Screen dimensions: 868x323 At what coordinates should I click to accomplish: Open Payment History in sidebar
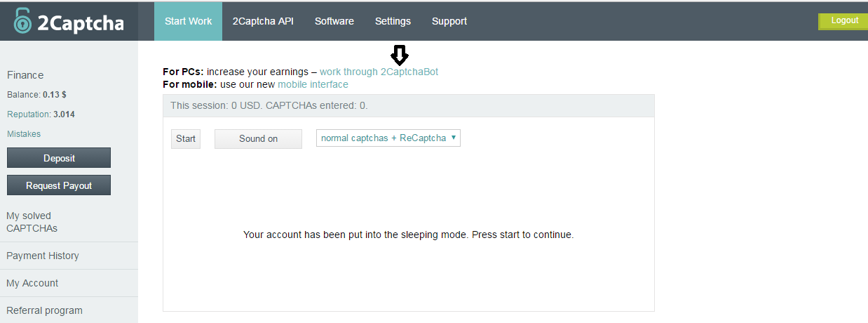coord(43,256)
